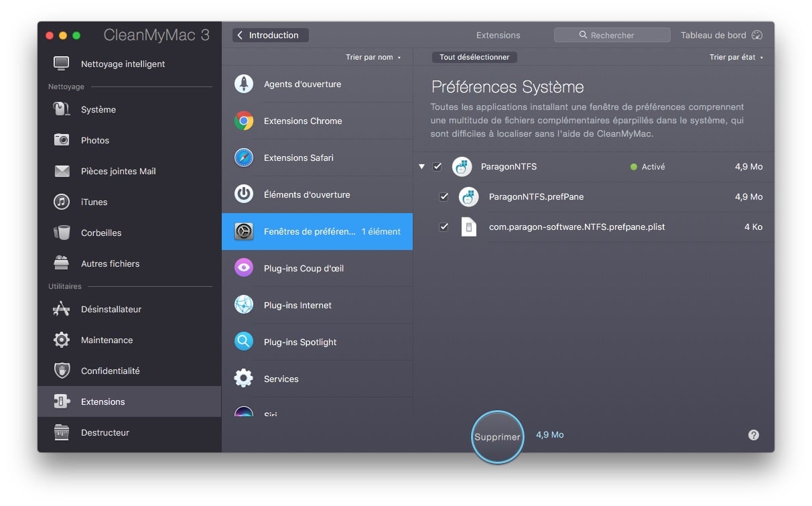Click the Plug-ins Internet globe icon
812x506 pixels.
tap(244, 305)
